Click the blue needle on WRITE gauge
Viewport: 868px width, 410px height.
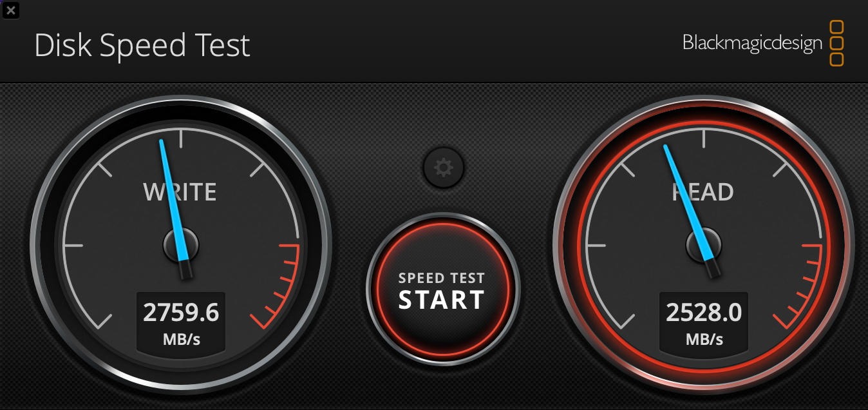(173, 200)
